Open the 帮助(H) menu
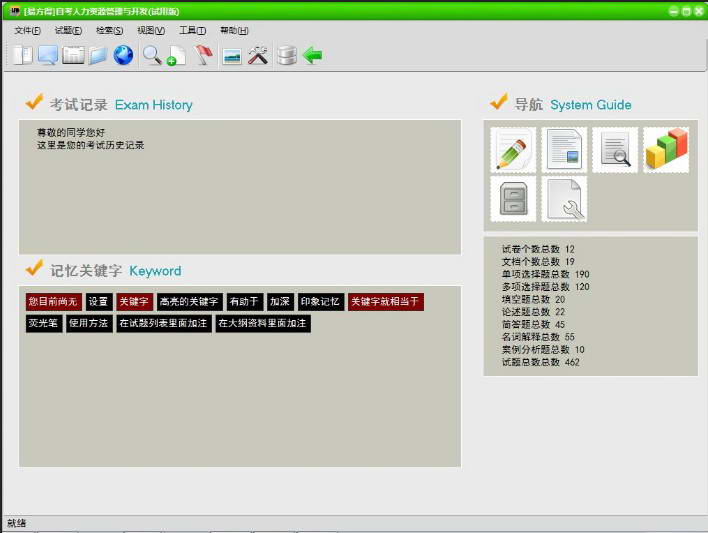This screenshot has height=533, width=708. [x=234, y=30]
